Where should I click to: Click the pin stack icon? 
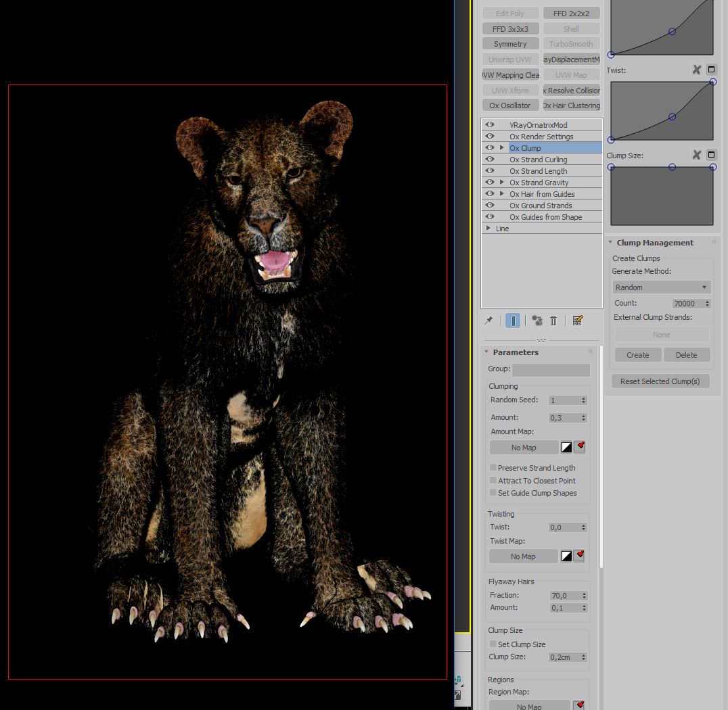click(x=488, y=321)
